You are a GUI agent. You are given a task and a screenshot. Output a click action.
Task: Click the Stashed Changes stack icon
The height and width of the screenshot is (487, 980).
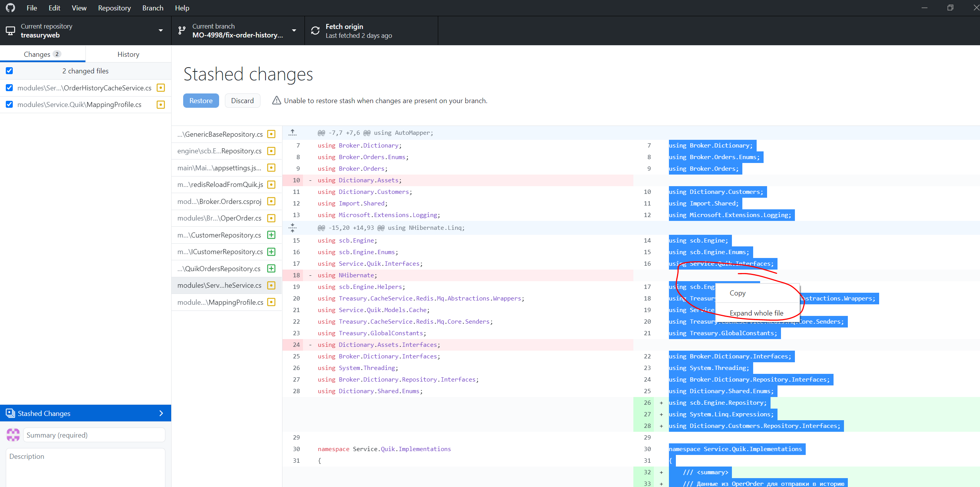(x=10, y=413)
